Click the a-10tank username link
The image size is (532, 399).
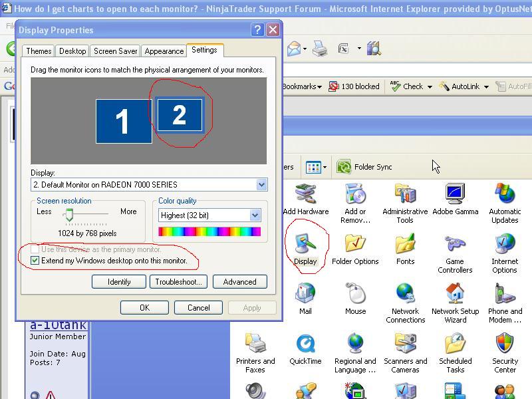[x=59, y=325]
